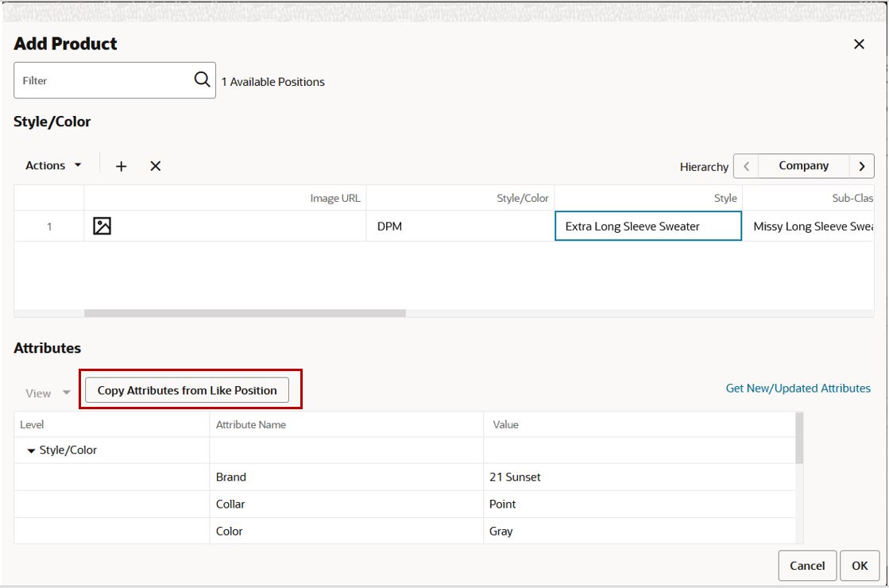Open the Actions dropdown menu

click(x=53, y=165)
